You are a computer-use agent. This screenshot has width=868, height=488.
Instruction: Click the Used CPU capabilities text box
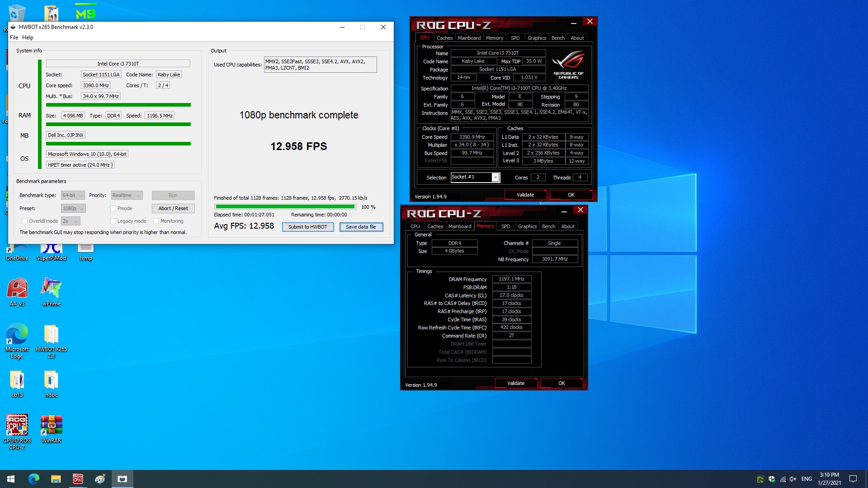click(320, 65)
